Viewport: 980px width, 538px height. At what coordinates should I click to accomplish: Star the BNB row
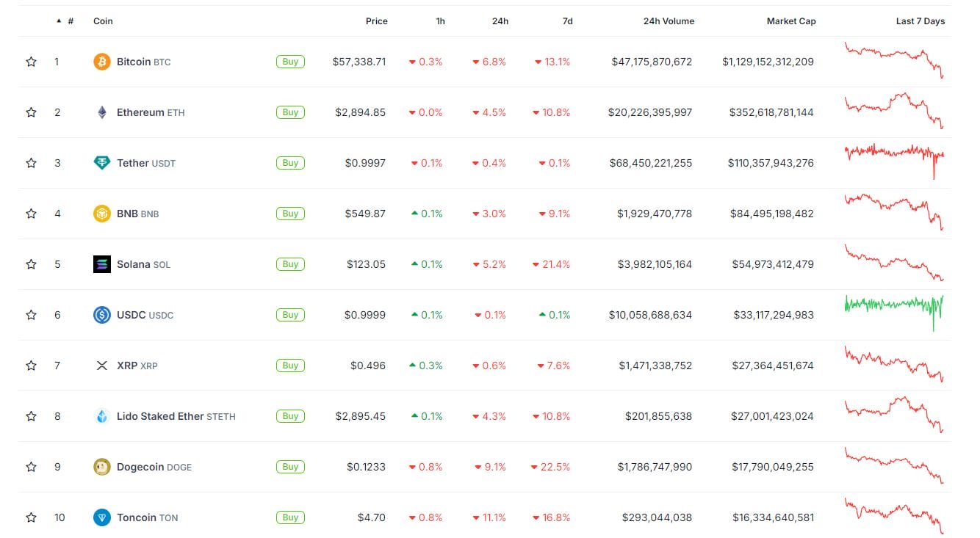click(x=31, y=214)
